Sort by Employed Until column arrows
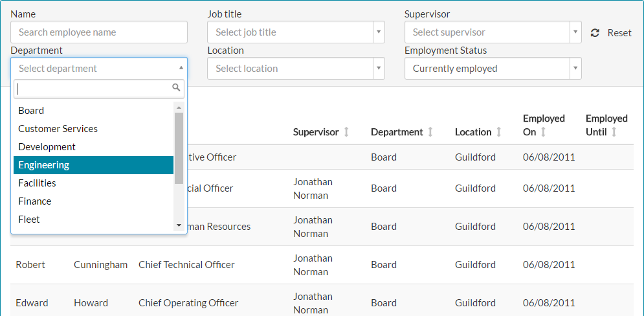The height and width of the screenshot is (316, 644). 614,132
